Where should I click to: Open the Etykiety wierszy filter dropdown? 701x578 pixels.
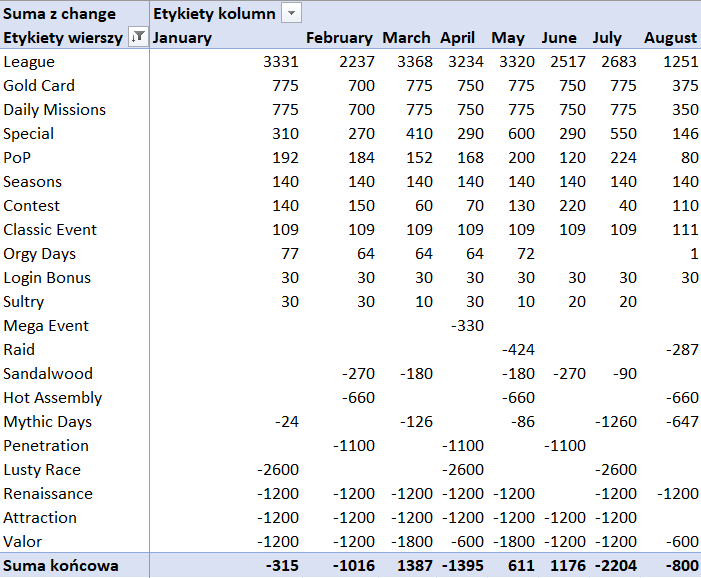tap(139, 38)
